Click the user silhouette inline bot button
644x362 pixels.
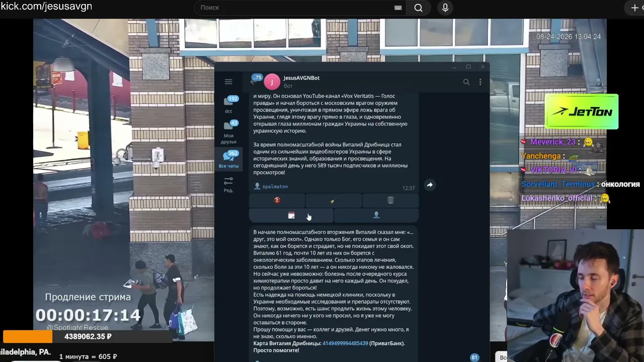[x=376, y=215]
